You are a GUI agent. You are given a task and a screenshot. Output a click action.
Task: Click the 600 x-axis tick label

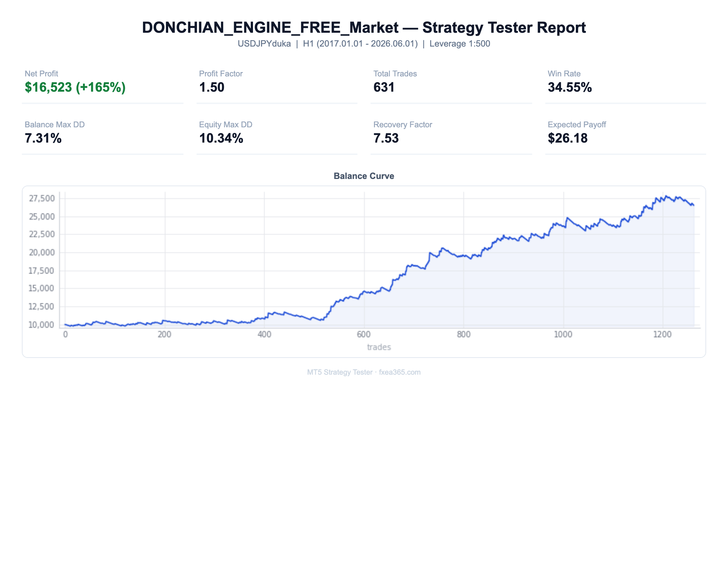coord(364,335)
